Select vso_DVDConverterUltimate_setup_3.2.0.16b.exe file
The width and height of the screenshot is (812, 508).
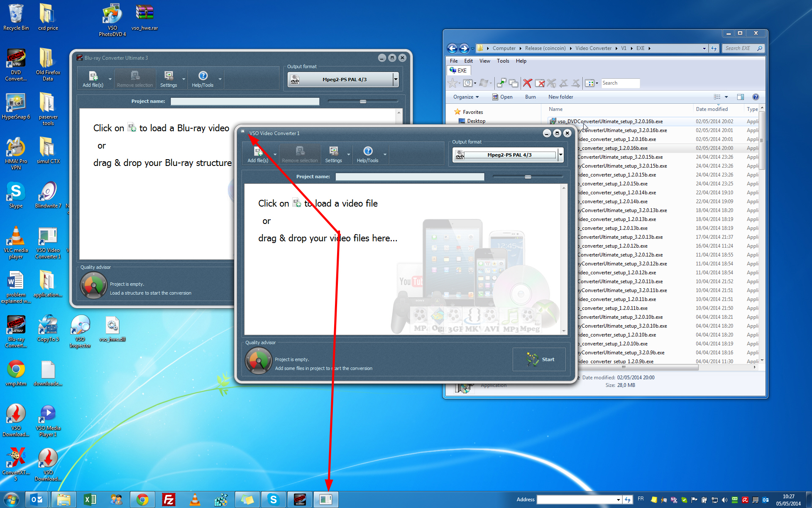tap(610, 121)
